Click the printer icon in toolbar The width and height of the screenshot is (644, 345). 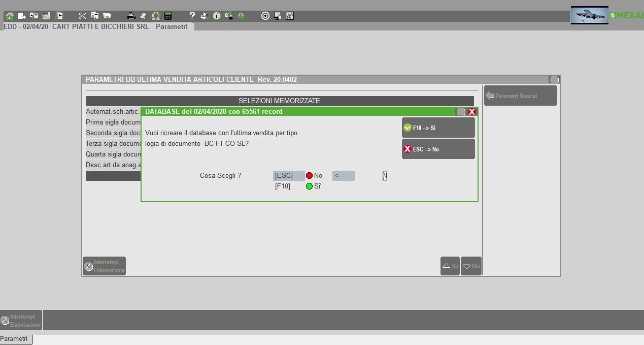tap(131, 16)
